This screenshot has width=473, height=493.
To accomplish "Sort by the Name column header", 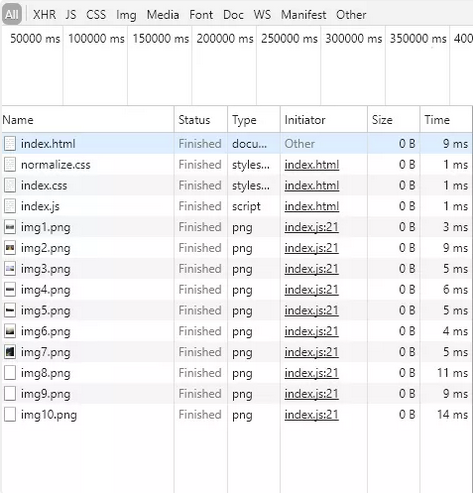I will [18, 120].
